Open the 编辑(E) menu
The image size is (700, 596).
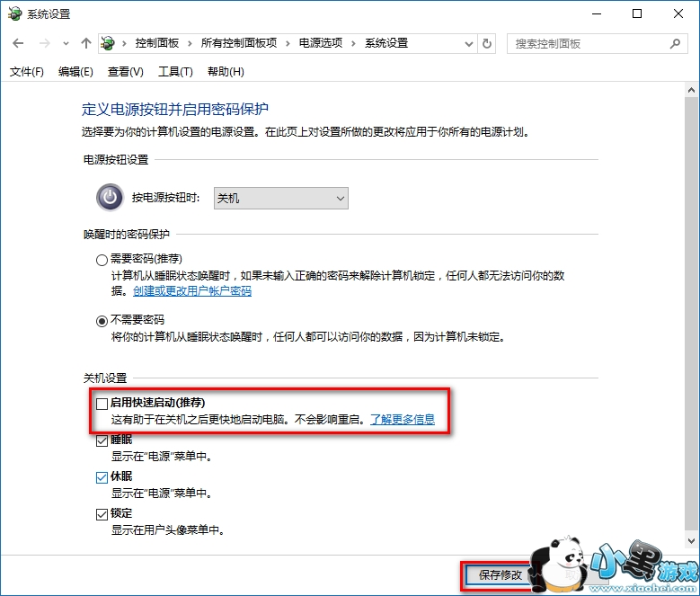75,71
